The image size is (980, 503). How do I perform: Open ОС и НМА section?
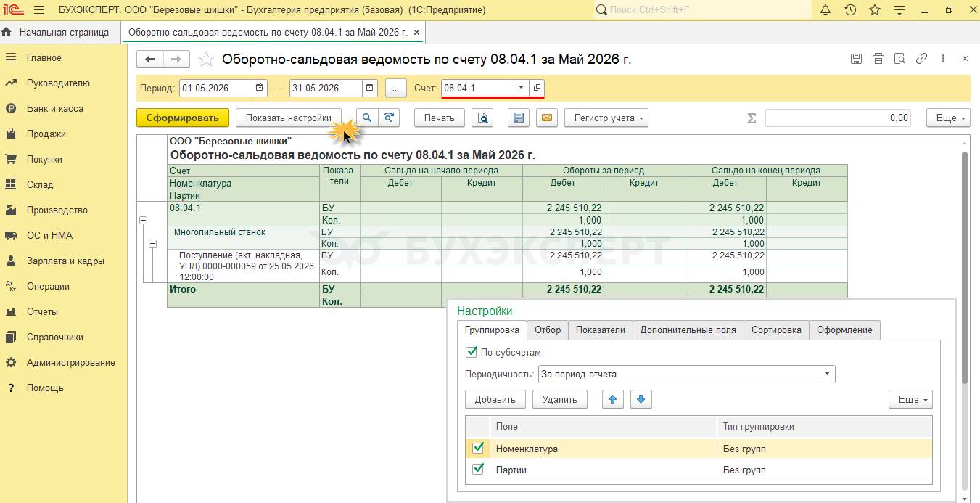coord(49,236)
